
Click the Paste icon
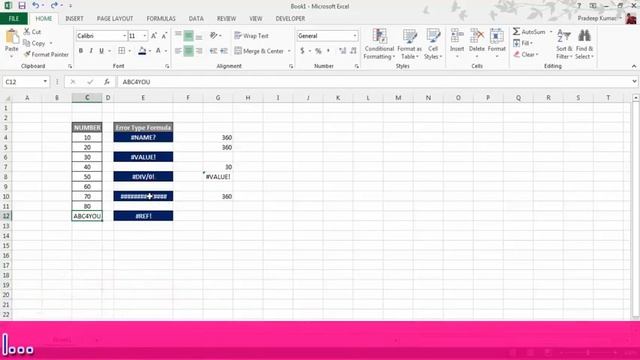click(x=12, y=37)
